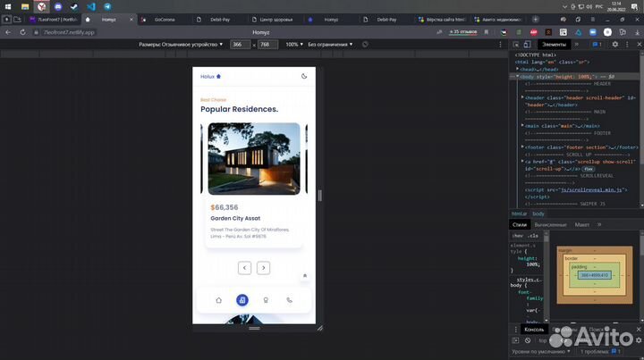Switch to the Вычисленные (Computed) tab

pos(550,225)
